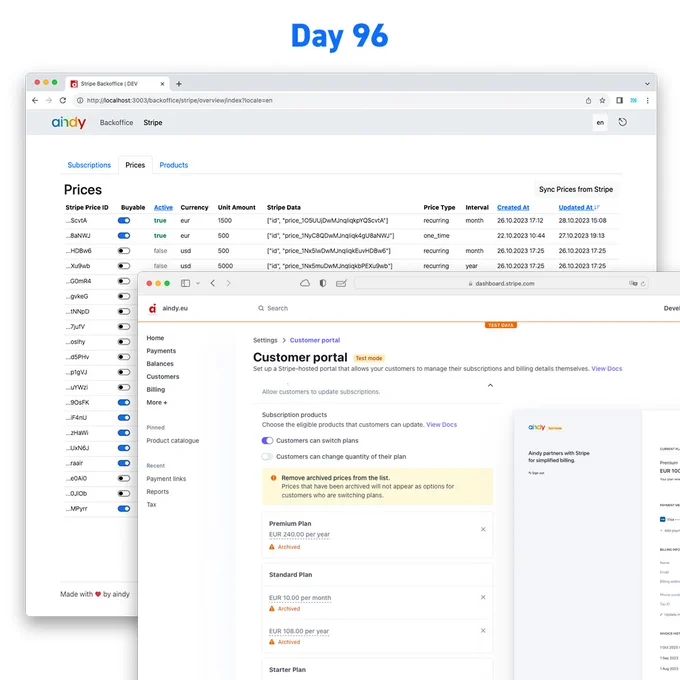This screenshot has width=680, height=680.
Task: Disable Buyable switch for ...MPyrr price
Action: coord(124,509)
